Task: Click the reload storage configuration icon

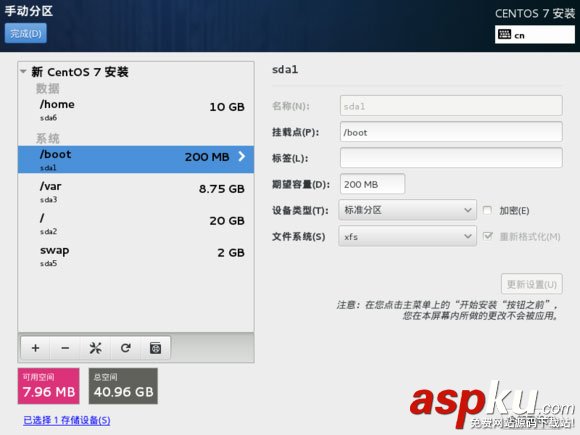Action: coord(126,348)
